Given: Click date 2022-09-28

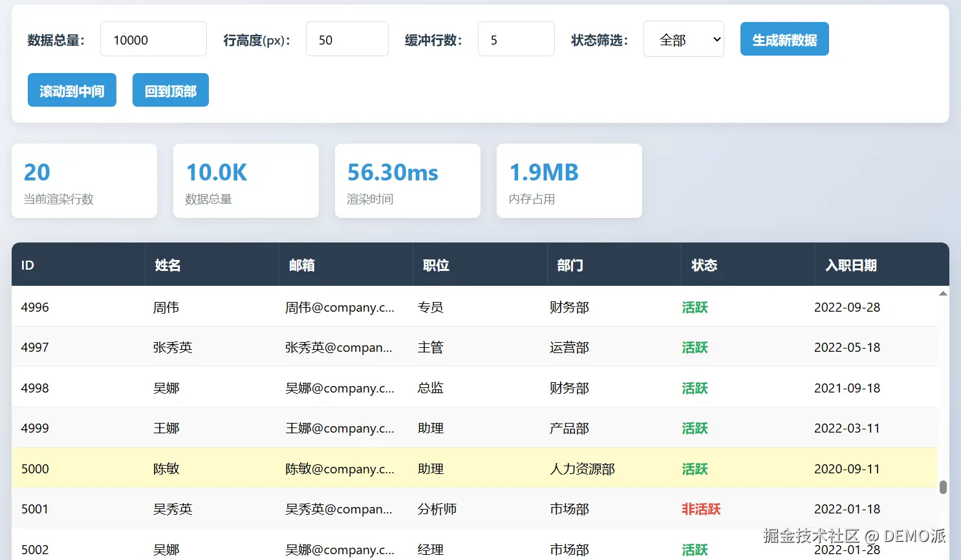Looking at the screenshot, I should coord(847,307).
